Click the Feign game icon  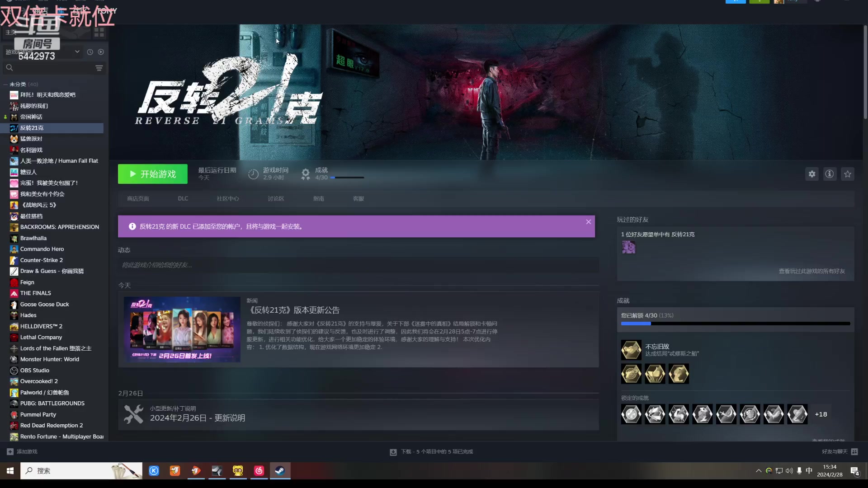pos(14,282)
